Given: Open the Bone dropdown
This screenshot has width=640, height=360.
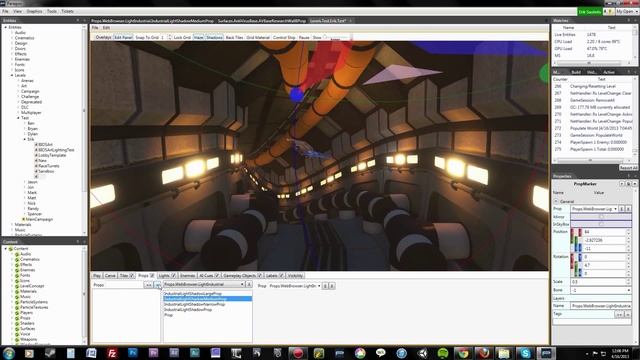Looking at the screenshot, I should (x=600, y=290).
